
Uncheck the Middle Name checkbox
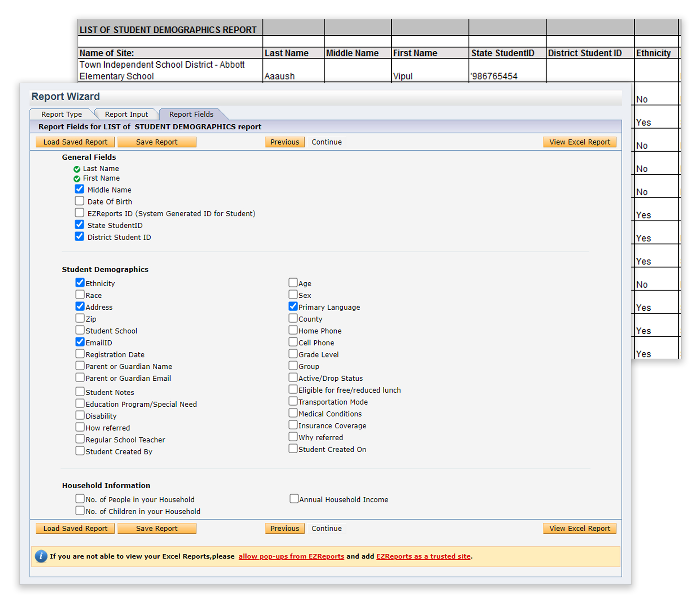click(x=79, y=189)
